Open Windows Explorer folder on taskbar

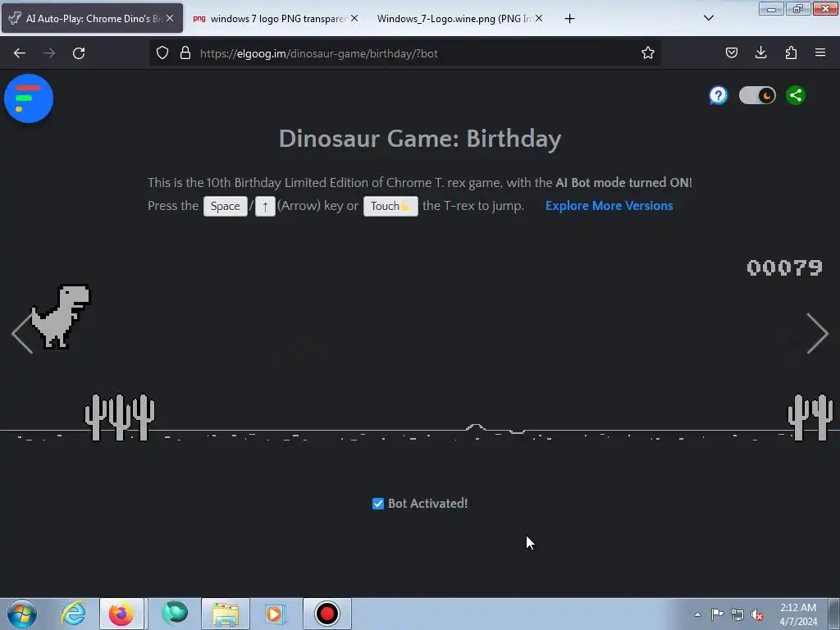(x=226, y=614)
